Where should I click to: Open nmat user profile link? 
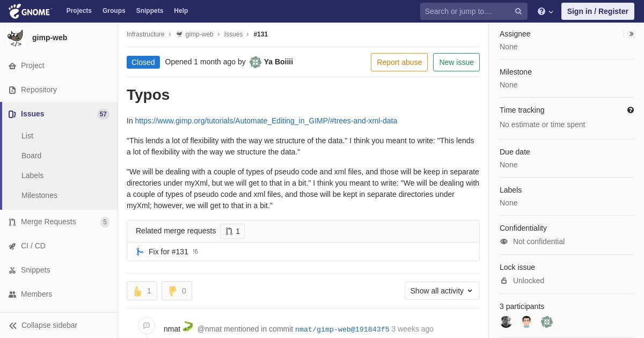[x=172, y=329]
